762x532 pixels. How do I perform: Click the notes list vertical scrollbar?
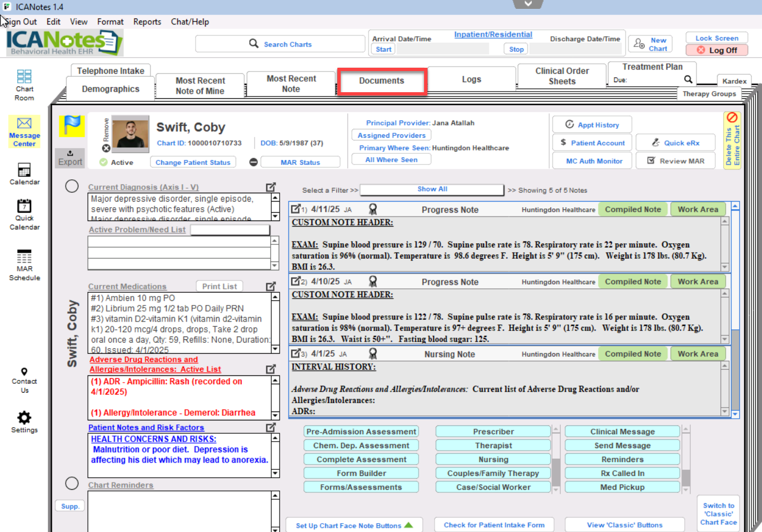pos(735,311)
